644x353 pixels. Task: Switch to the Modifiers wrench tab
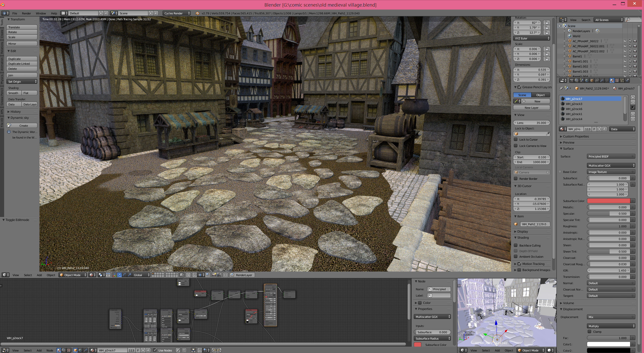[x=602, y=80]
